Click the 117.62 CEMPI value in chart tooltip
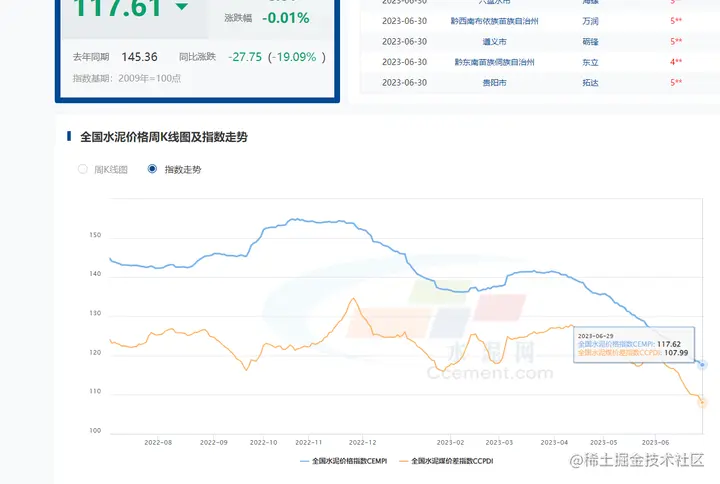 (x=669, y=344)
